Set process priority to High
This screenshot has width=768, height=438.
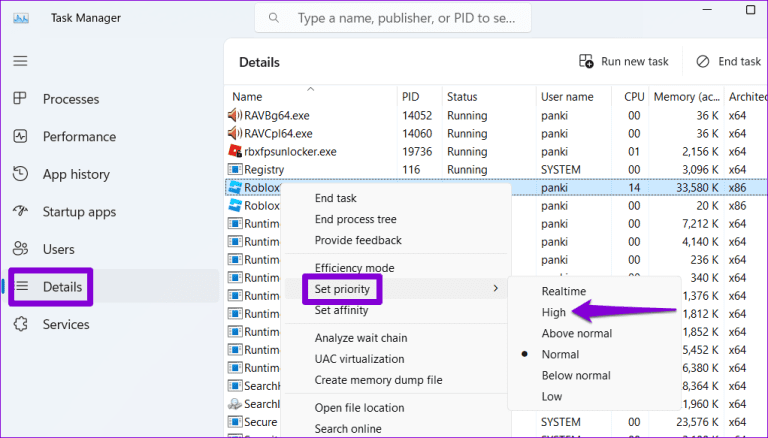point(554,312)
